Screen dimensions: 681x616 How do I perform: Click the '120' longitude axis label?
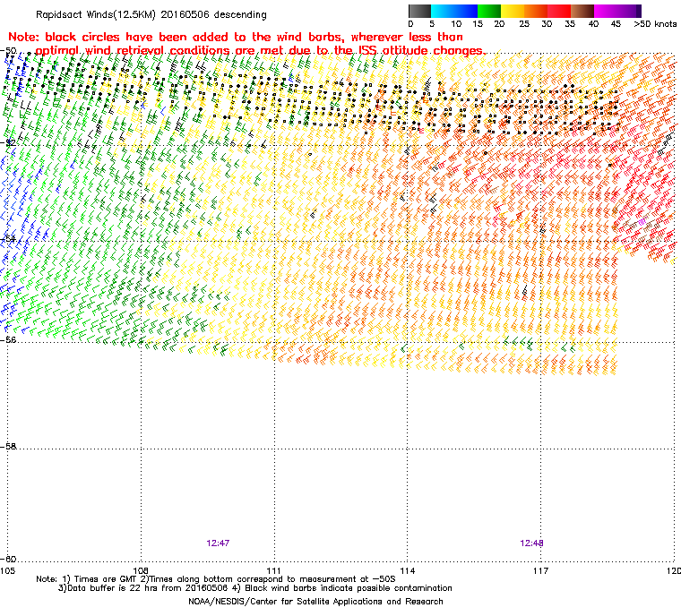coord(674,571)
